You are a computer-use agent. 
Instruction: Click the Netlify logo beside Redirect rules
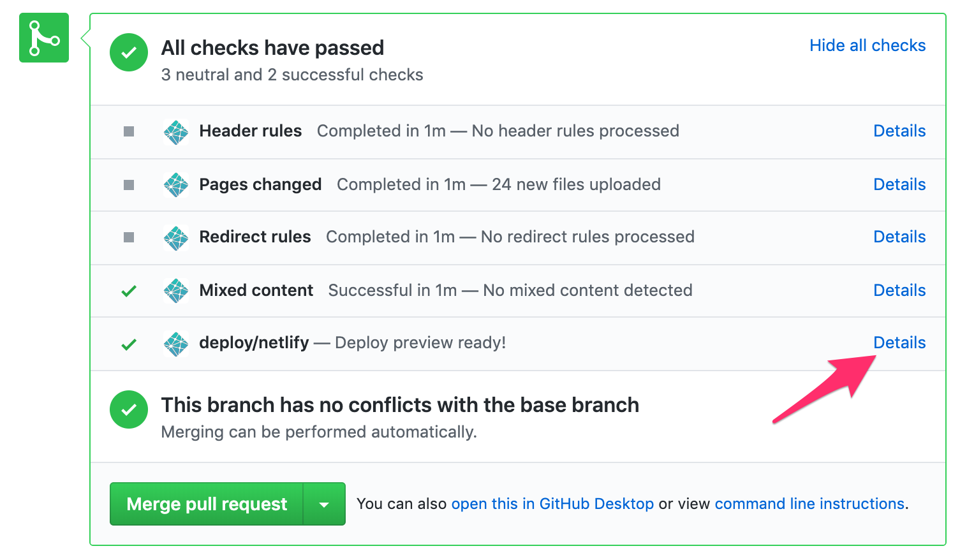tap(176, 238)
